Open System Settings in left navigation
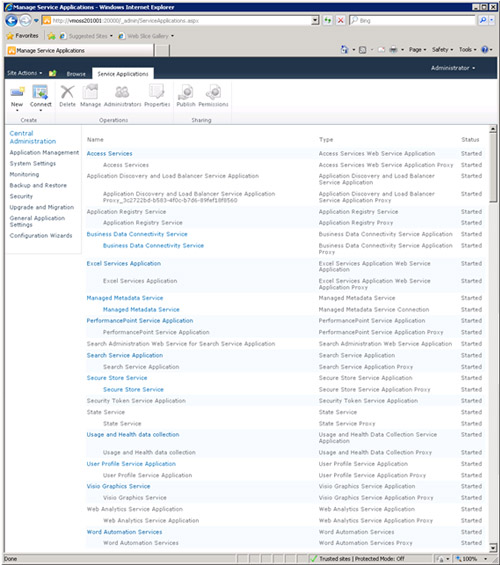Screen dimensions: 500x565 point(33,163)
